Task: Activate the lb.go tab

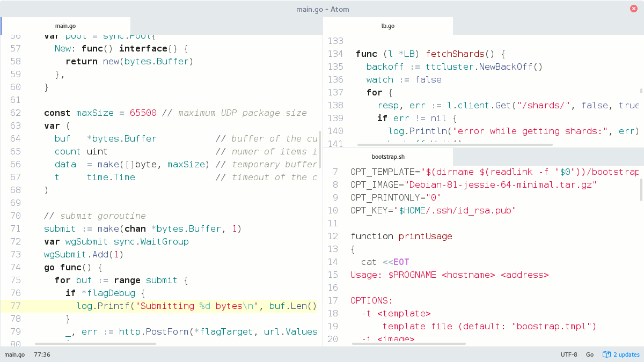Action: coord(387,26)
